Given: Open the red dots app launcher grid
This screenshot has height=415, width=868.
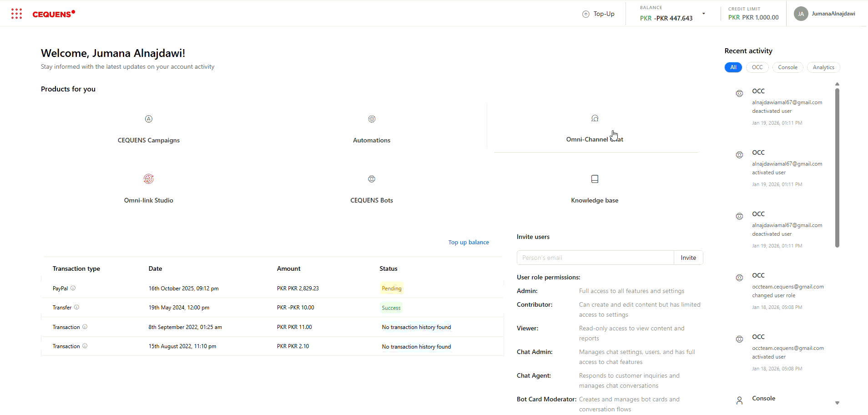Looking at the screenshot, I should click(17, 14).
